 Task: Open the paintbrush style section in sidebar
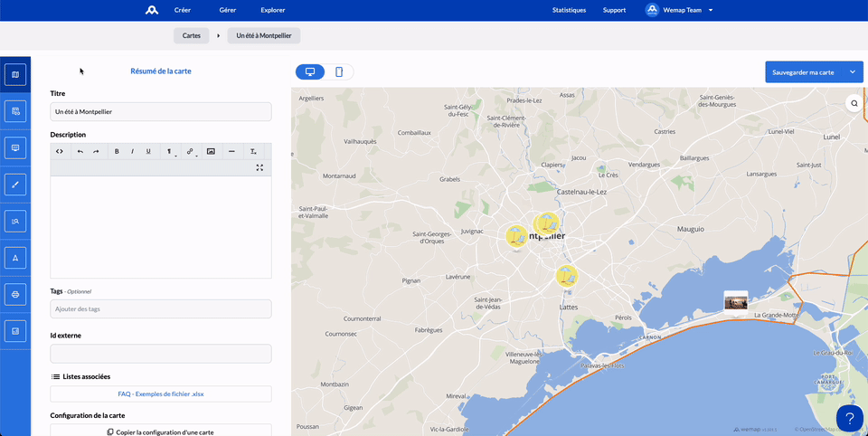click(15, 185)
